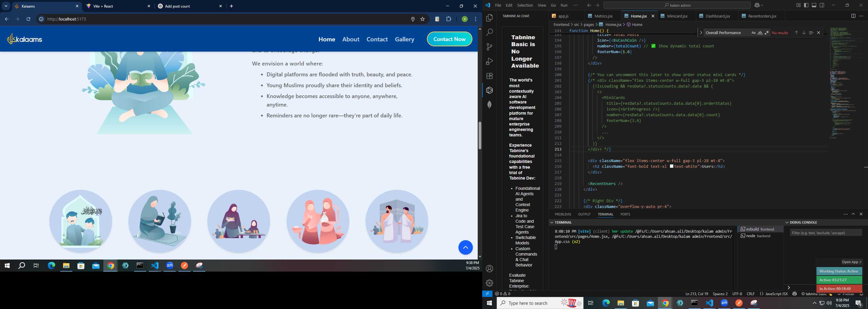
Task: Open Chrome tab search dropdown
Action: click(6, 6)
